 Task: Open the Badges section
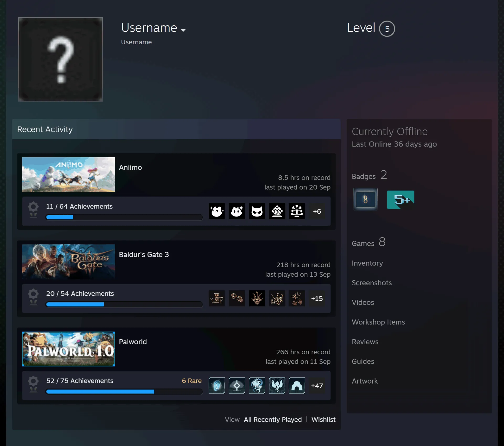click(x=369, y=175)
